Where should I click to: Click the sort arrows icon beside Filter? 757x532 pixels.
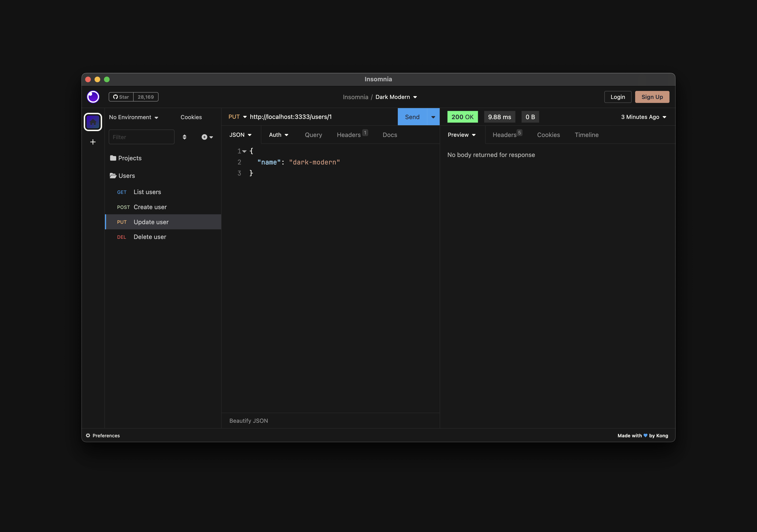[184, 137]
